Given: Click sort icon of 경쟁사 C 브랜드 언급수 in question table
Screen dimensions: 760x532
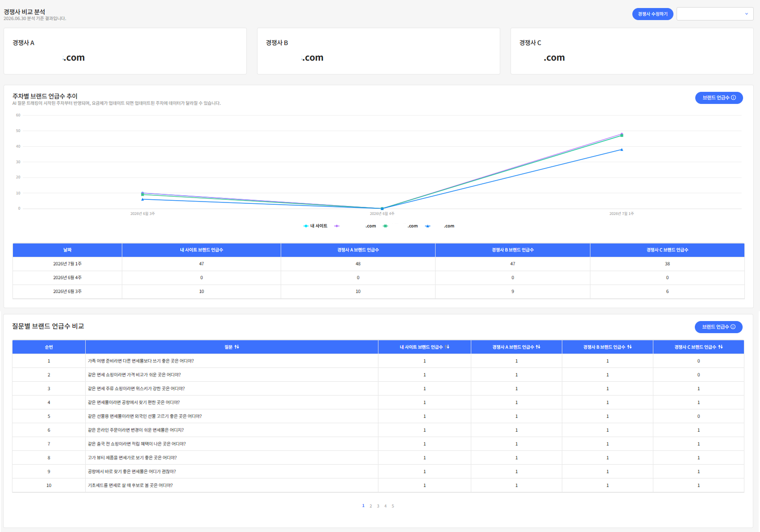Looking at the screenshot, I should [x=720, y=347].
